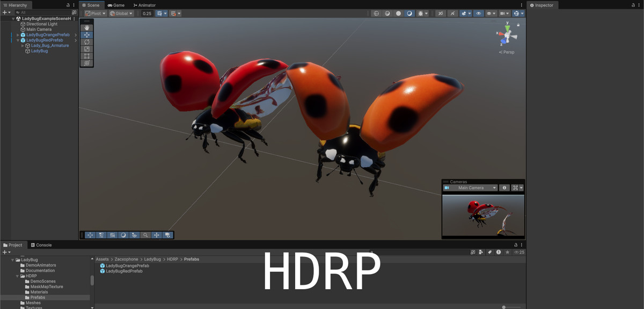Viewport: 644px width, 309px height.
Task: Select the combined Transform tool
Action: click(87, 63)
